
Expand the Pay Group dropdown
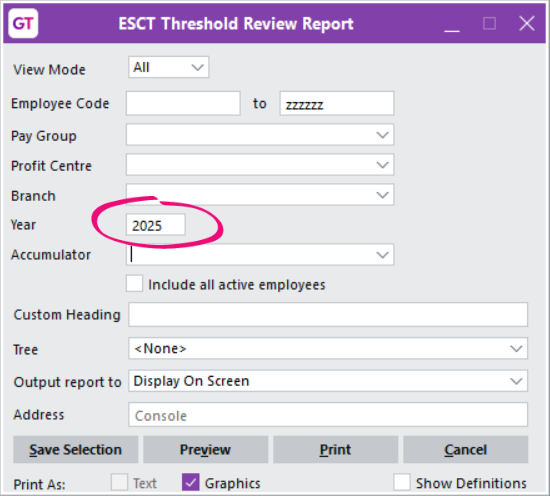pos(260,135)
